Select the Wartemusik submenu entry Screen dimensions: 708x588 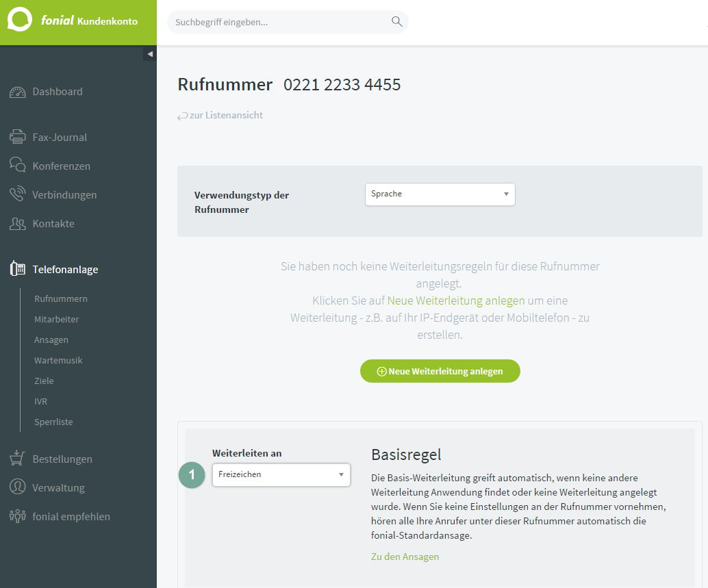point(58,360)
